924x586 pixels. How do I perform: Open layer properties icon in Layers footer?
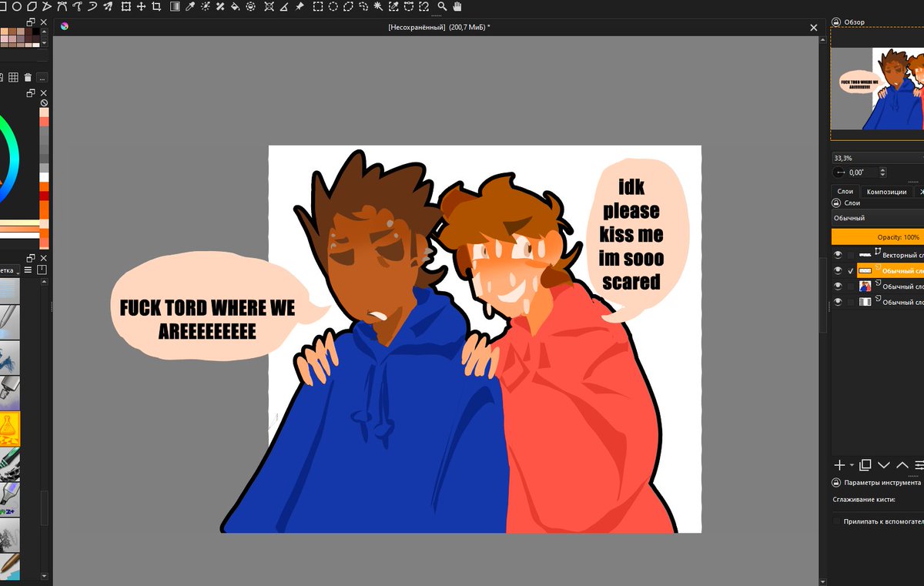(919, 465)
